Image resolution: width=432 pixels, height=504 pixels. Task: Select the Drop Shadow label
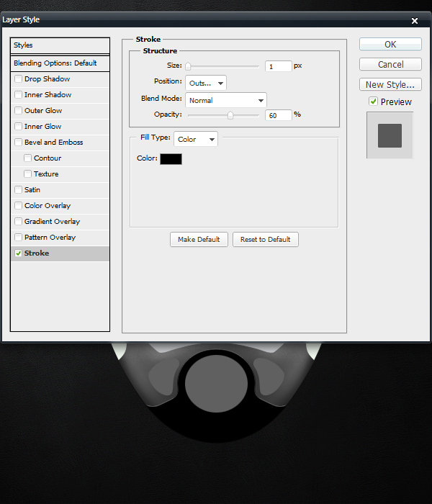click(47, 79)
